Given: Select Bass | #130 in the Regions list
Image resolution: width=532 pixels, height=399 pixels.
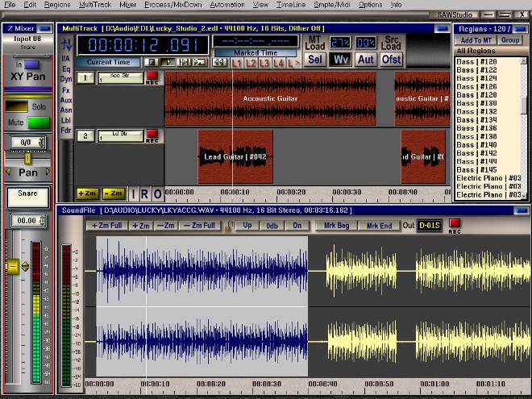Looking at the screenshot, I should click(477, 103).
